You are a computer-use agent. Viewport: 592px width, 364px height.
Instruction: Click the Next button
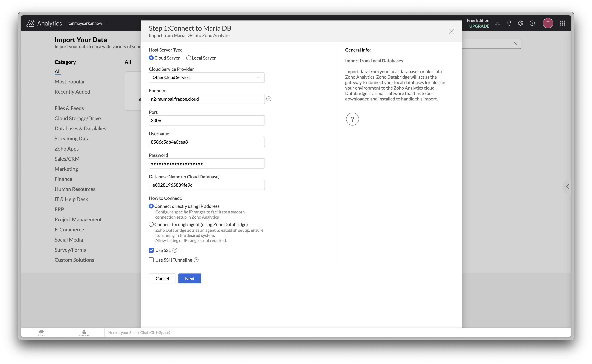(x=190, y=279)
